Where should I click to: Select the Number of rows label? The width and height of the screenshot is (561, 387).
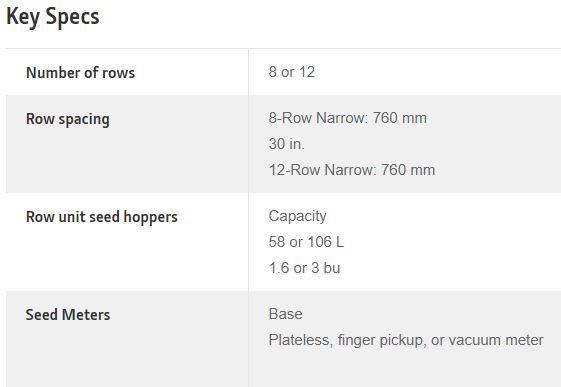pyautogui.click(x=81, y=73)
